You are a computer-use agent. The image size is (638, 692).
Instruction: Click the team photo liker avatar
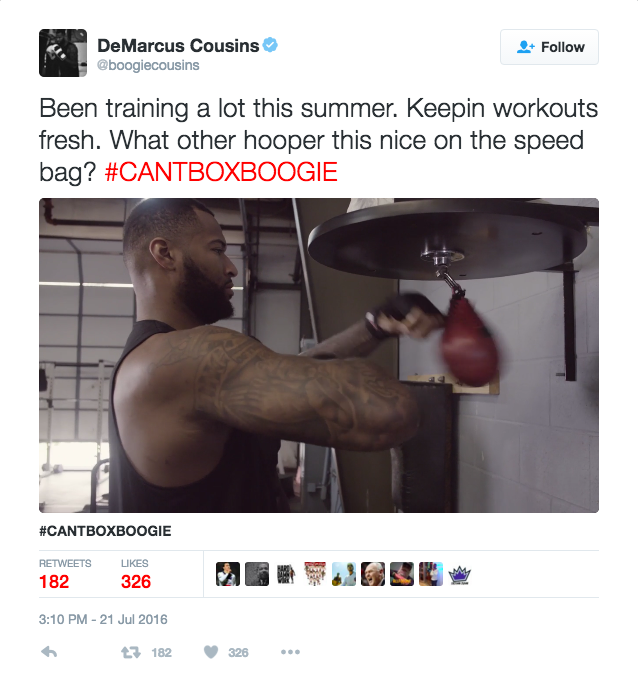pyautogui.click(x=315, y=574)
